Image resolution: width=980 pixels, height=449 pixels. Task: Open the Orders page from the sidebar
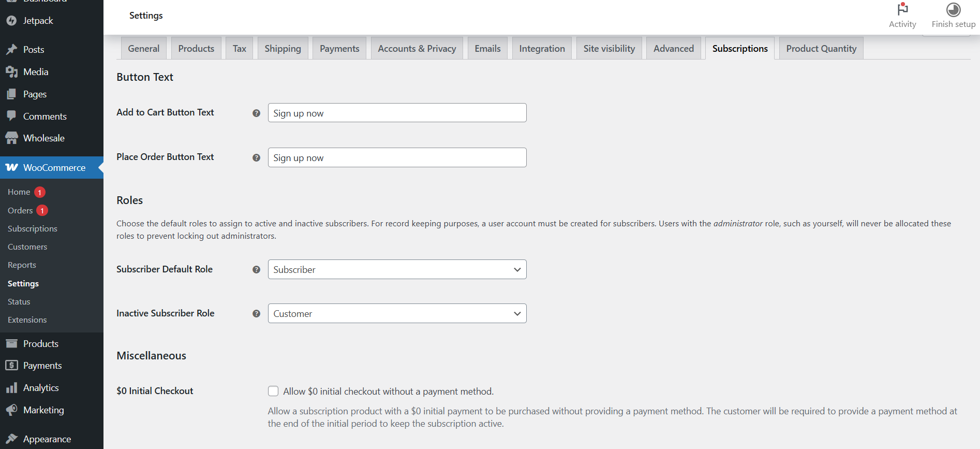(x=20, y=210)
